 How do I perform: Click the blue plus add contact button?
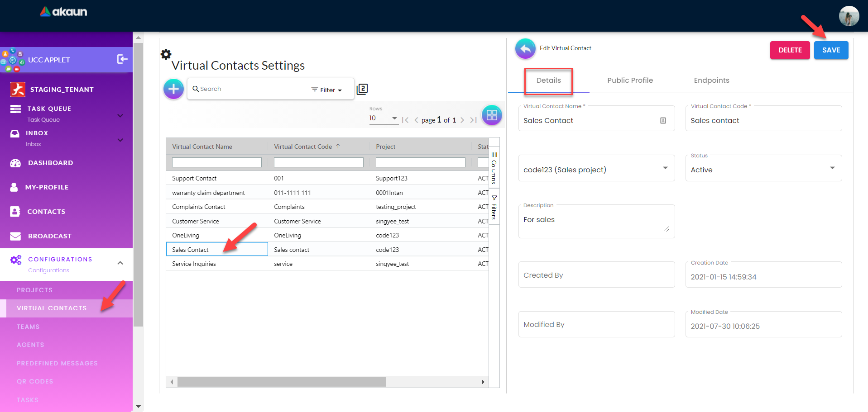click(x=173, y=89)
